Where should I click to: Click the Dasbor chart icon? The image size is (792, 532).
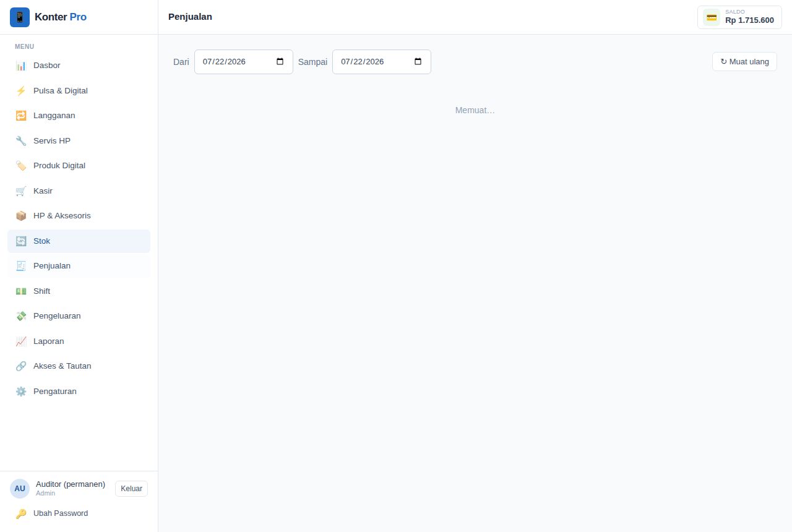click(21, 66)
